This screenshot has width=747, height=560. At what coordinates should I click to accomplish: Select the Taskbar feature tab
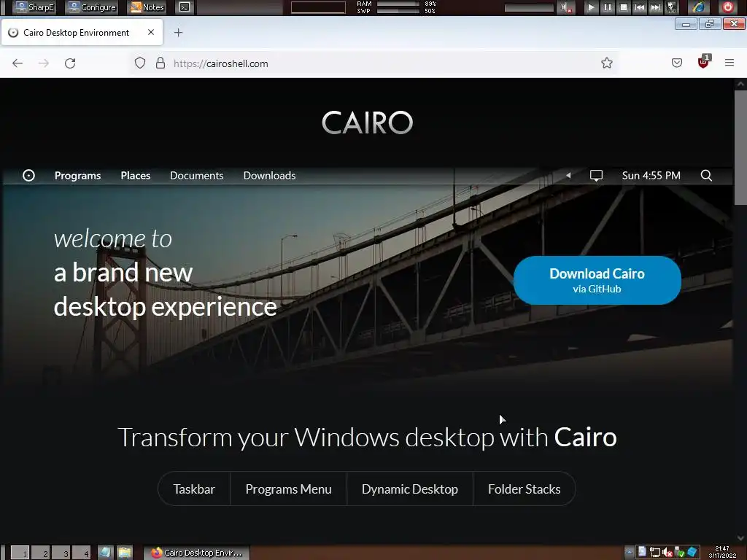(x=194, y=489)
